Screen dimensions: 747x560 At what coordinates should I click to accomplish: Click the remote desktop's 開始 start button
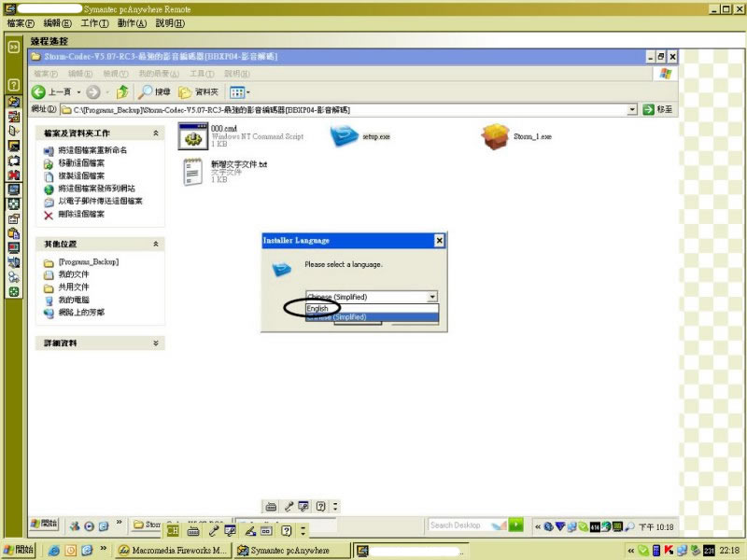[44, 524]
